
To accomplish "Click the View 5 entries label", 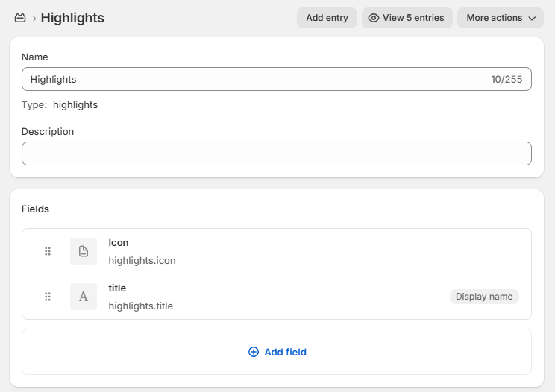I will click(x=413, y=18).
